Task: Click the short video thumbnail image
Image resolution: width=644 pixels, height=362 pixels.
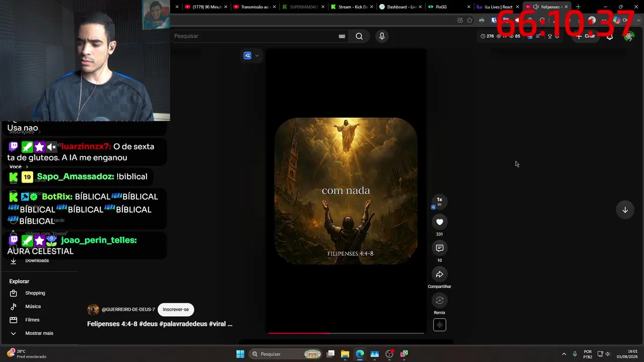Action: pyautogui.click(x=346, y=191)
